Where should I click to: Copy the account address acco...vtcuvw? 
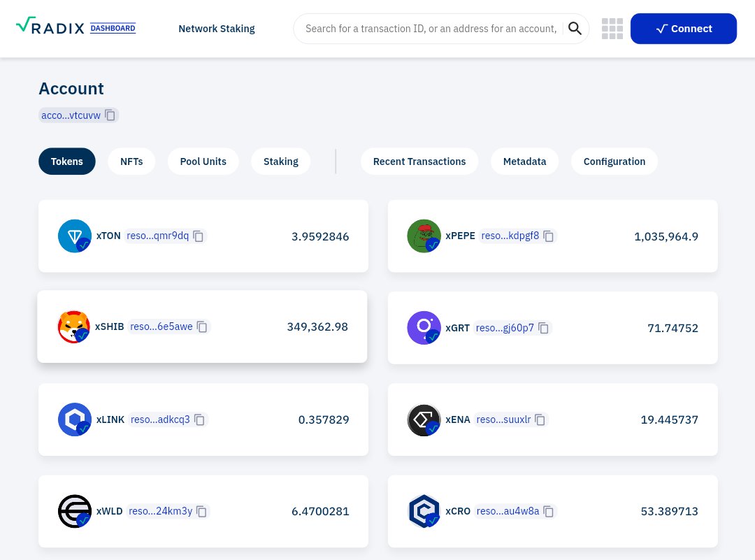(x=110, y=115)
